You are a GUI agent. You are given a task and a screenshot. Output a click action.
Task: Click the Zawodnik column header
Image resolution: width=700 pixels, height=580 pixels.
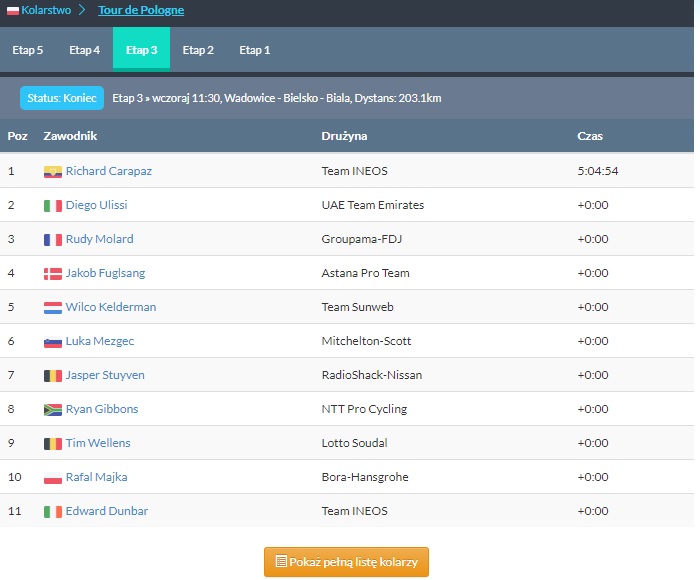[x=70, y=136]
